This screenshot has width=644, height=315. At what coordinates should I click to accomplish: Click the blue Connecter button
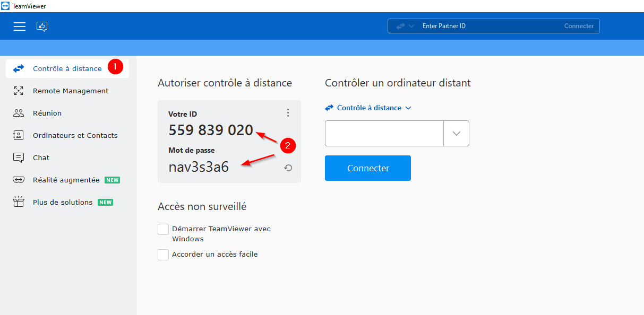(368, 168)
